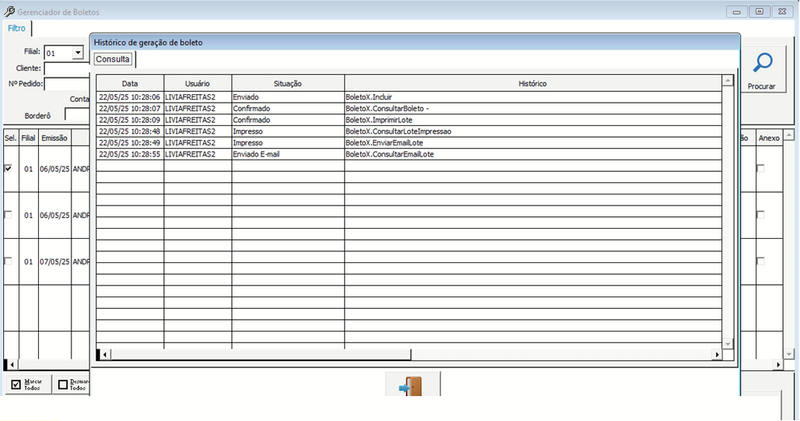Screen dimensions: 800x421
Task: Click the exit door icon button
Action: [412, 385]
